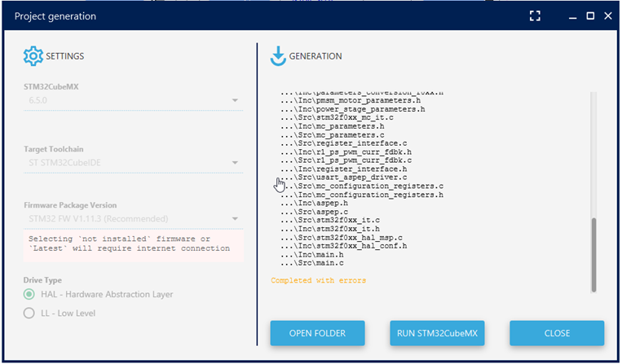The image size is (622, 364).
Task: Click the ...\Src\stm32f0xx_hal_msp.c log line
Action: (x=342, y=238)
